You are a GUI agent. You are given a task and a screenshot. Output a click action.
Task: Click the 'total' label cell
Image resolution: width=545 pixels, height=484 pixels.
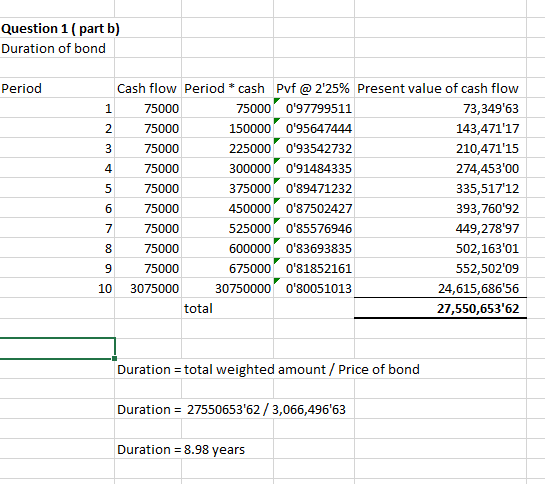227,308
